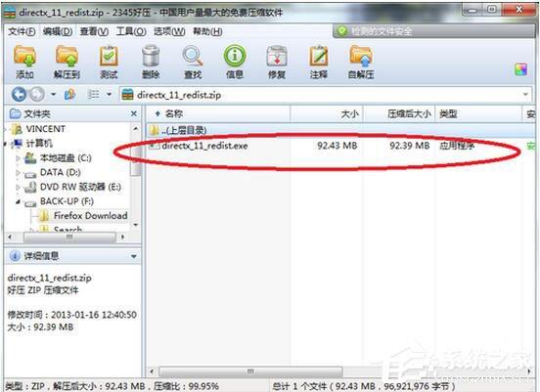The width and height of the screenshot is (540, 392).
Task: Click the folder tree horizontal scrollbar
Action: click(69, 238)
